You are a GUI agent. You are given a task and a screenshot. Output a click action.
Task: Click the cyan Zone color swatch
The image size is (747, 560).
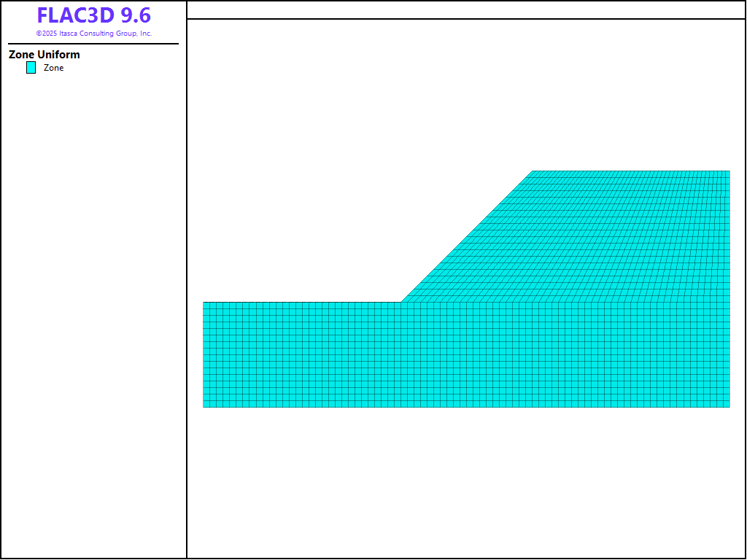[x=31, y=68]
